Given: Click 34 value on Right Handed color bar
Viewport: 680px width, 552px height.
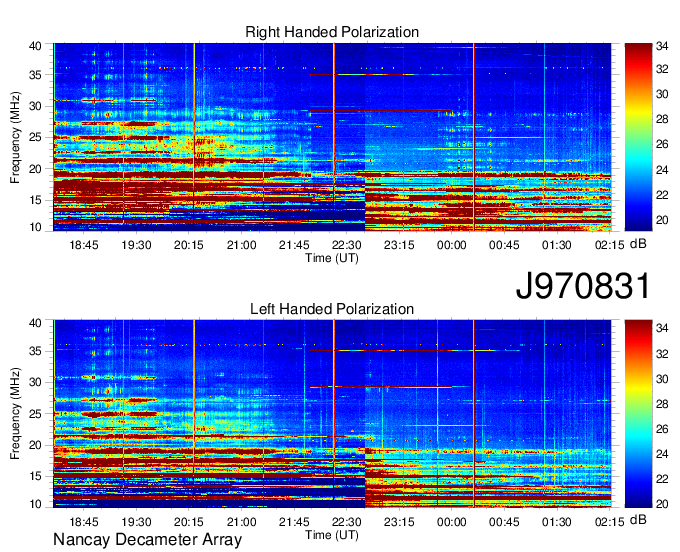Looking at the screenshot, I should pyautogui.click(x=662, y=46).
